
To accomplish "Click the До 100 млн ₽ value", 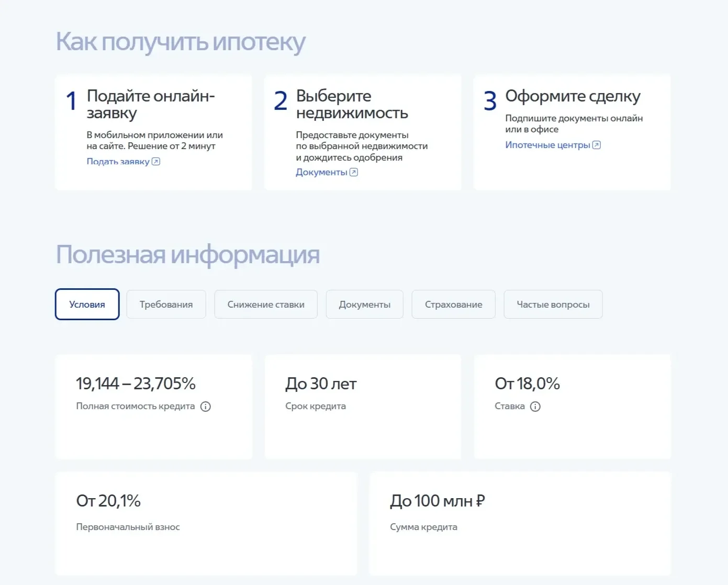I will point(438,501).
